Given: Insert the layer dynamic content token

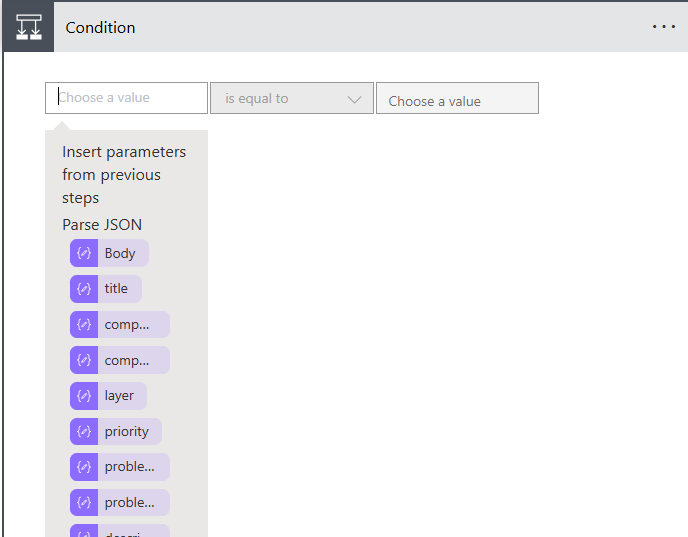Looking at the screenshot, I should click(x=119, y=396).
